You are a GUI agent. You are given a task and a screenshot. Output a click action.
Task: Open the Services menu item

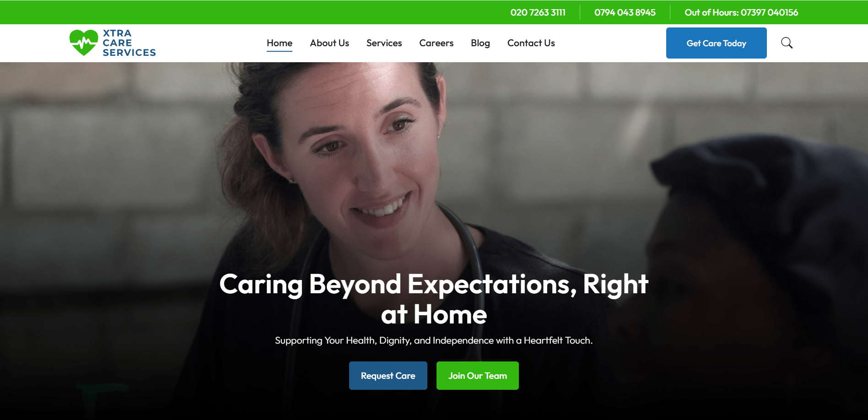point(384,43)
